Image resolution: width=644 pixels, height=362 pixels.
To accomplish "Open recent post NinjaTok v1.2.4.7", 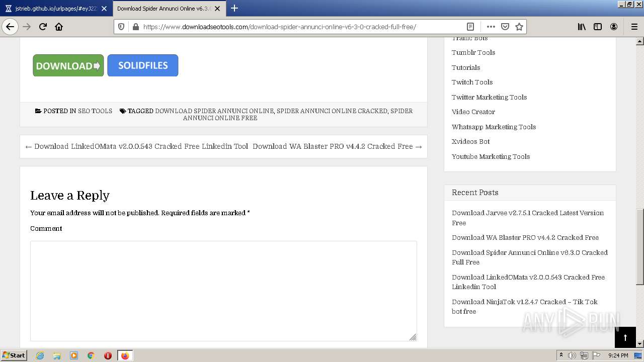I will (525, 307).
